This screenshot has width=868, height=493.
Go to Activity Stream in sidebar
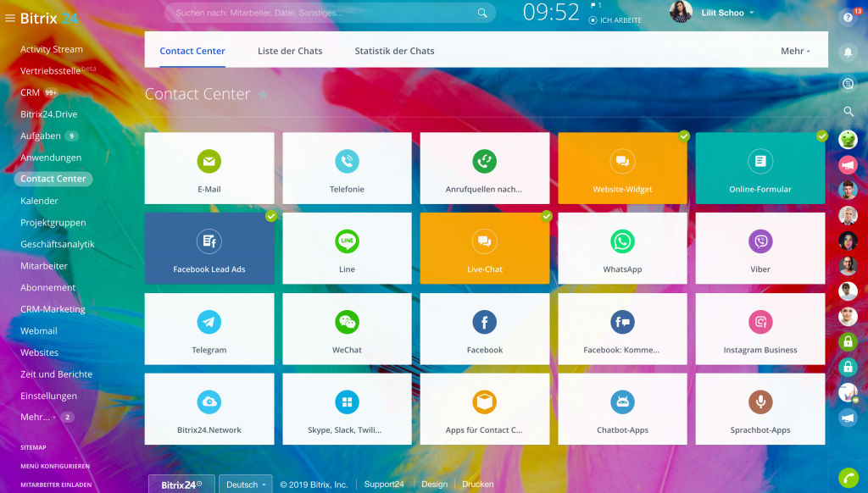click(52, 48)
